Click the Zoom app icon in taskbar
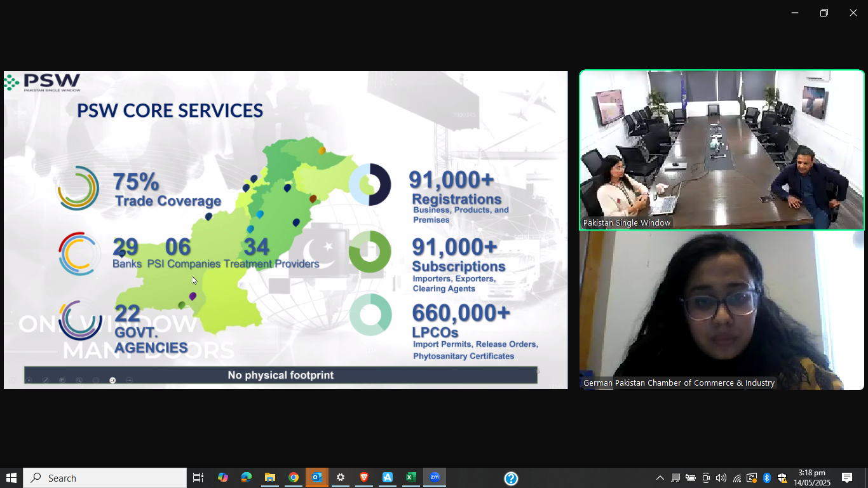 tap(435, 478)
